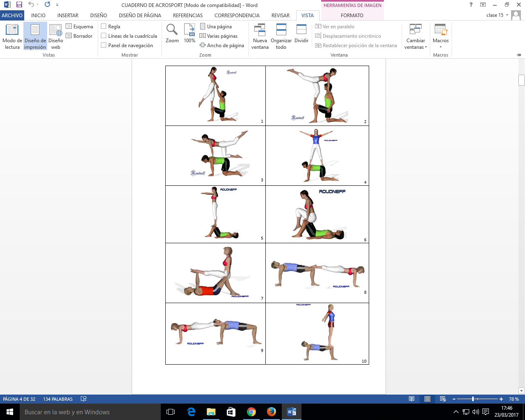
Task: Click the Ancho de página button
Action: pyautogui.click(x=221, y=46)
